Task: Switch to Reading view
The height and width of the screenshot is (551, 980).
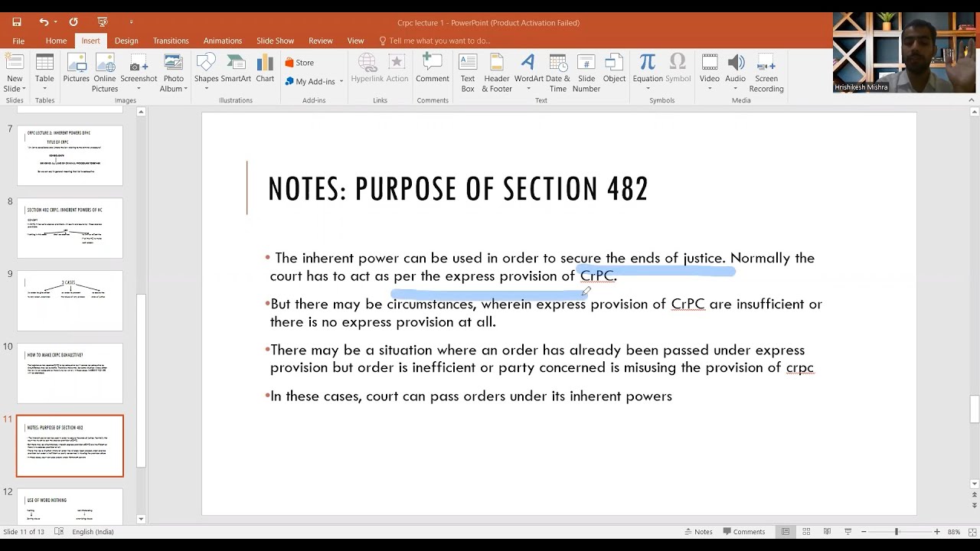Action: tap(827, 532)
